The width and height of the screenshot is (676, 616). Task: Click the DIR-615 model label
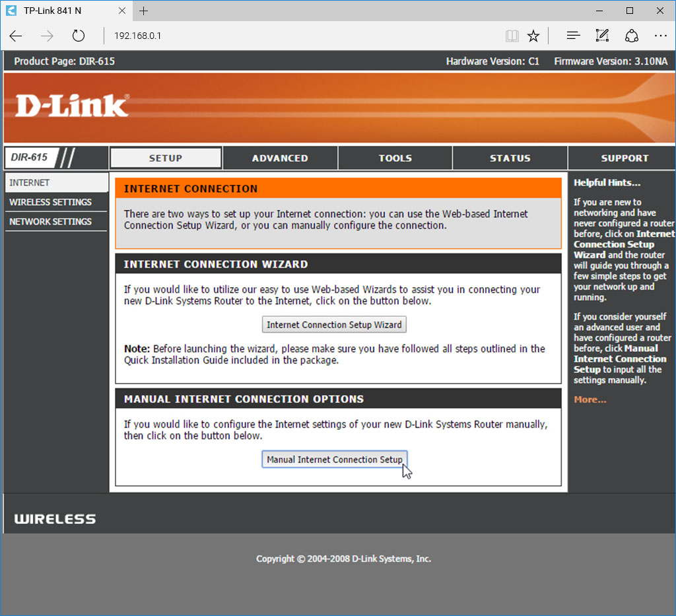pos(29,157)
